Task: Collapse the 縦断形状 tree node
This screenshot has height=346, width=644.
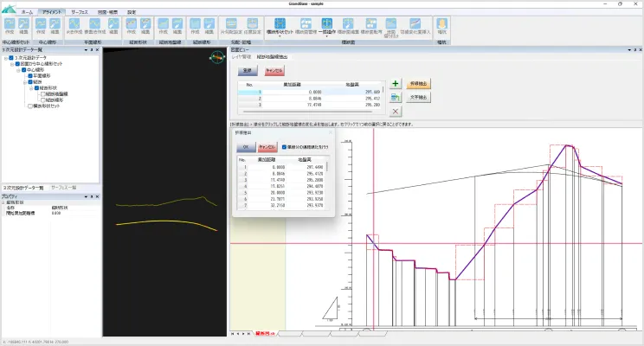Action: pyautogui.click(x=31, y=88)
